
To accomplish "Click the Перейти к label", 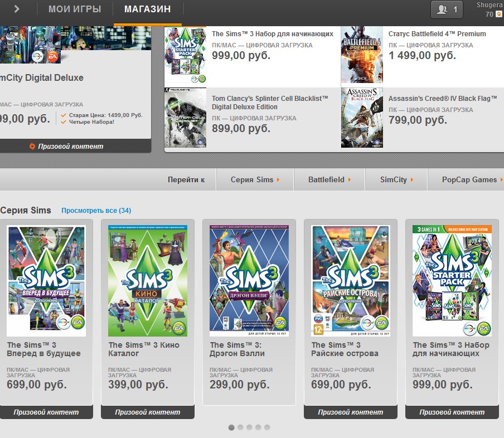I will 186,179.
